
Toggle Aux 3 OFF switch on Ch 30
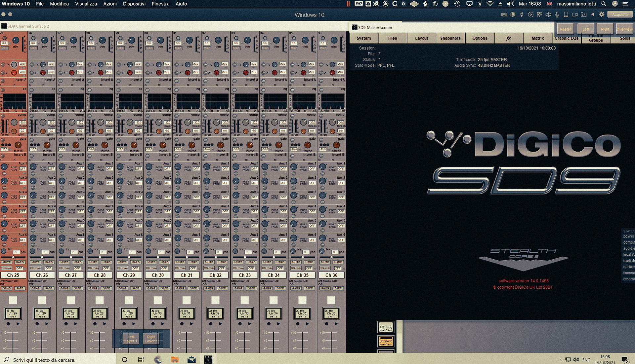[x=167, y=197]
